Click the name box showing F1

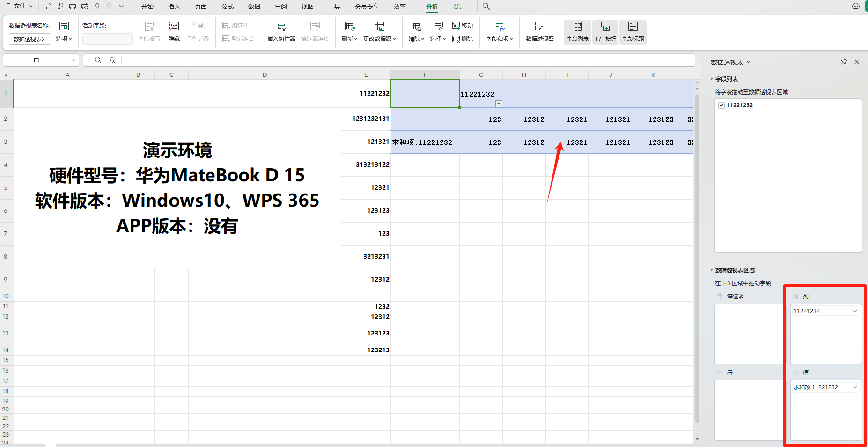tap(37, 60)
